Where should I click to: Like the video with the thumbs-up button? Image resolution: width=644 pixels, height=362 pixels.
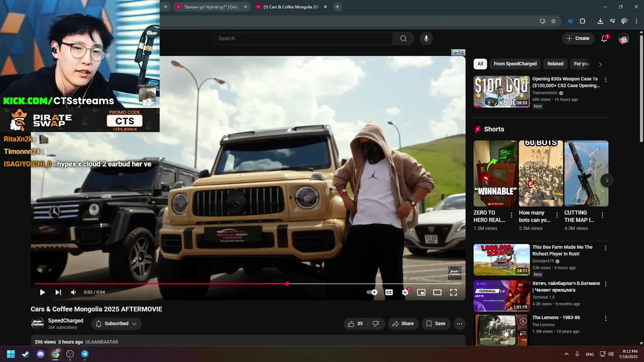[355, 324]
